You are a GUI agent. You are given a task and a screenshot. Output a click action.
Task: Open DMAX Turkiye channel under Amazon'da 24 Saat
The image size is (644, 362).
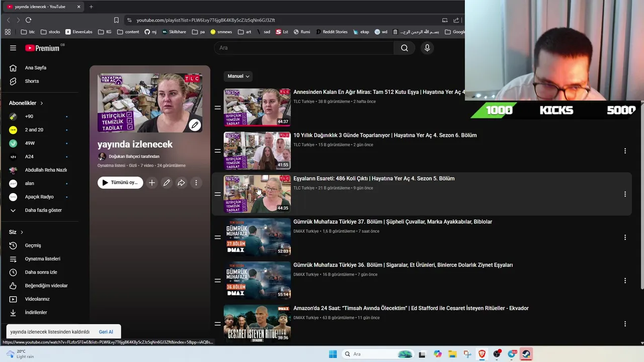[x=306, y=318]
